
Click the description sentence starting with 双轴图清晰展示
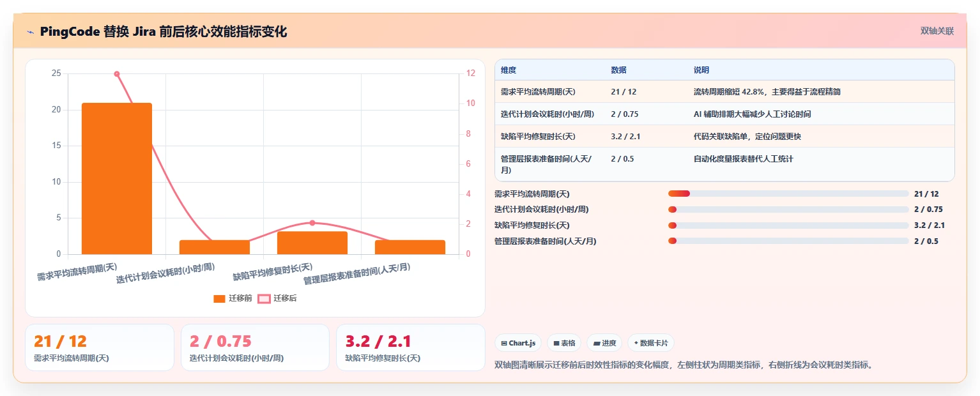(x=684, y=365)
